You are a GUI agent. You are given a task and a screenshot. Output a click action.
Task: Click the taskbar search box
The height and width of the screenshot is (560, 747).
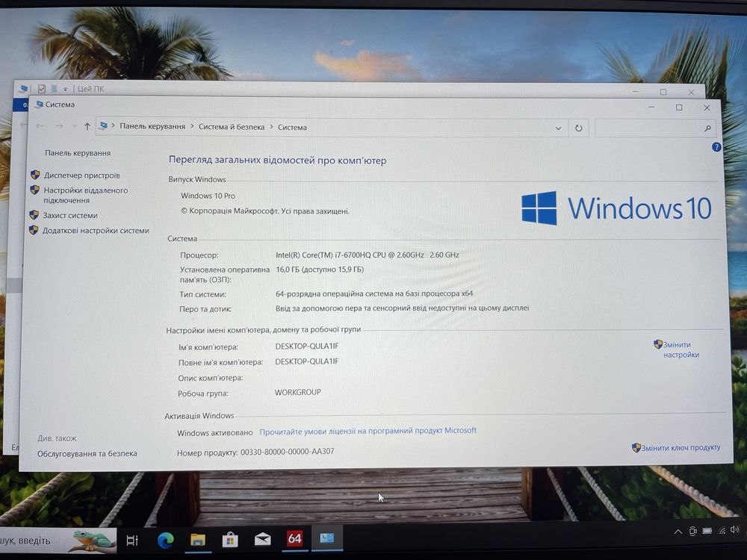(x=58, y=540)
